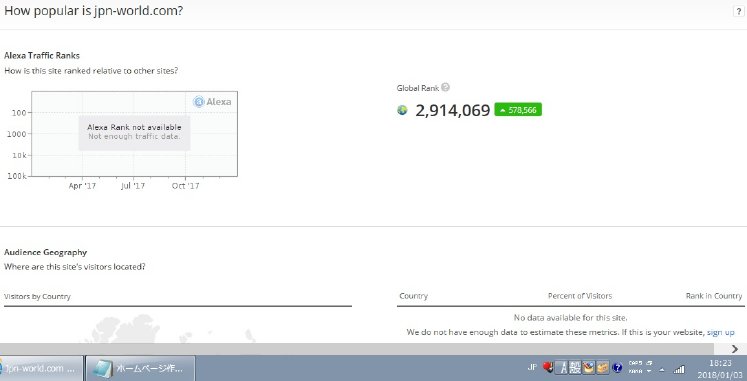Toggle the IME input mode 'A' button
Viewport: 747px width, 381px height.
[x=562, y=367]
